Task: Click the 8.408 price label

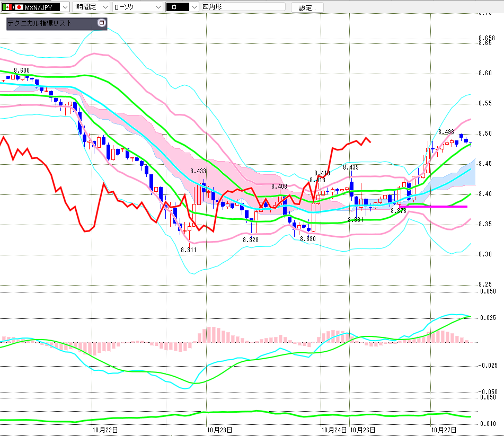Action: (279, 186)
